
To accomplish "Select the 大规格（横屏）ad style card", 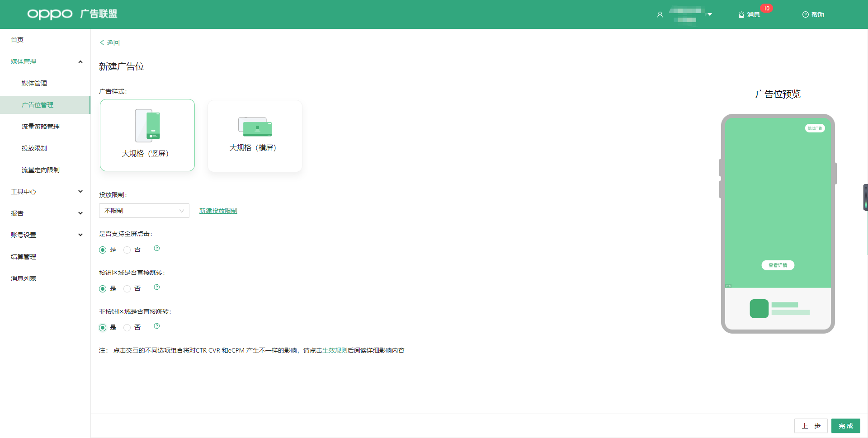I will point(255,136).
